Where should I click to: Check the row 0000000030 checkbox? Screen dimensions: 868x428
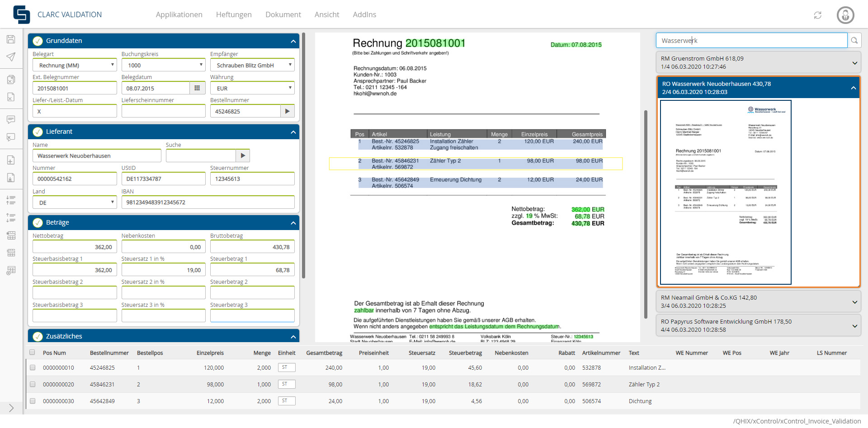[x=33, y=401]
